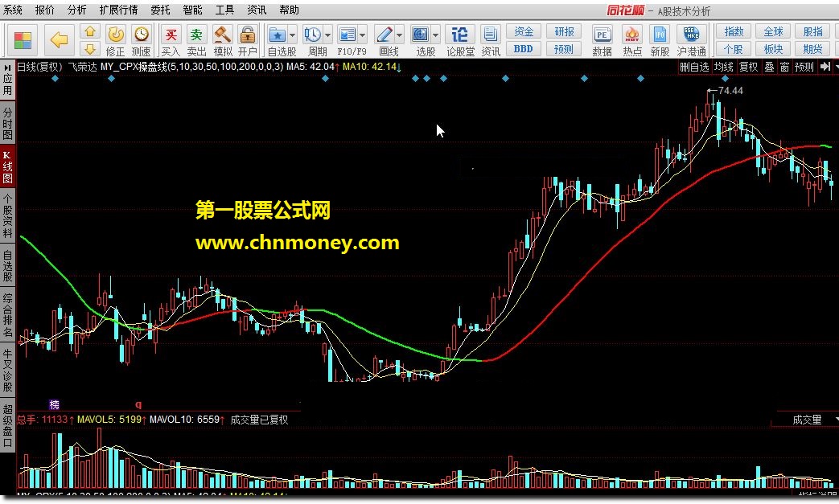Screen dimensions: 839x504
Task: Click the 研报 research report button
Action: point(564,31)
